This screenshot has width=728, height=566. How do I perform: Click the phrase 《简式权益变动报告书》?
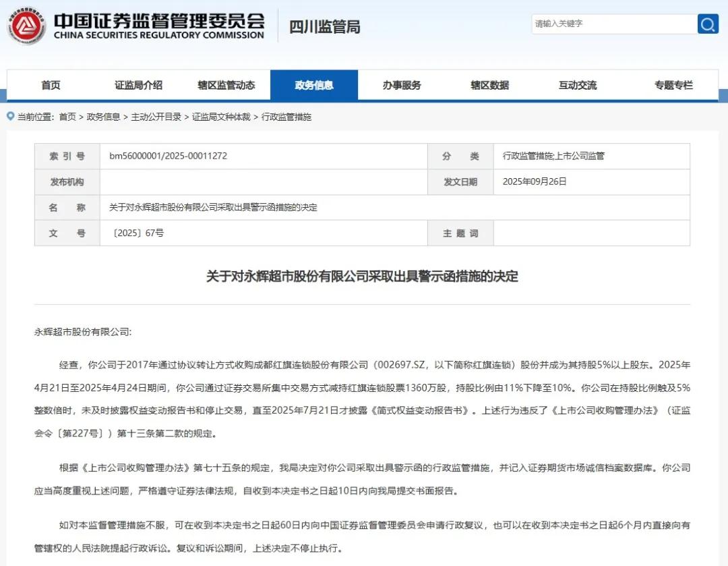click(x=420, y=410)
